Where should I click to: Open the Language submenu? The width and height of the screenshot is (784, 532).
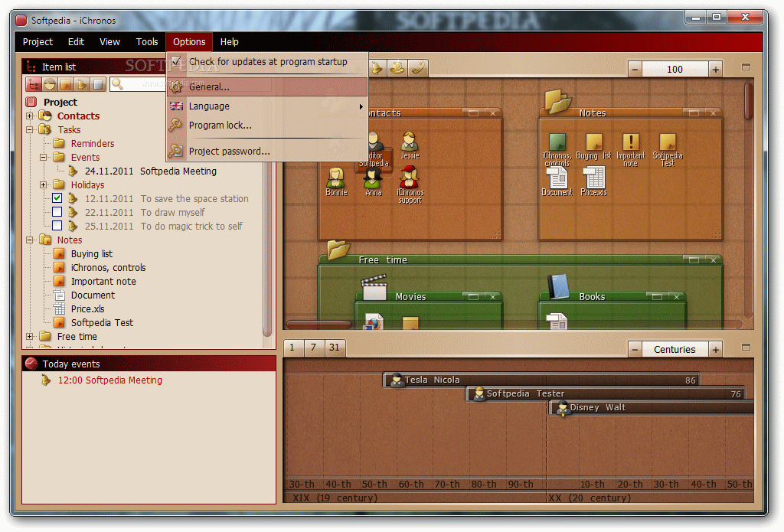pyautogui.click(x=267, y=106)
